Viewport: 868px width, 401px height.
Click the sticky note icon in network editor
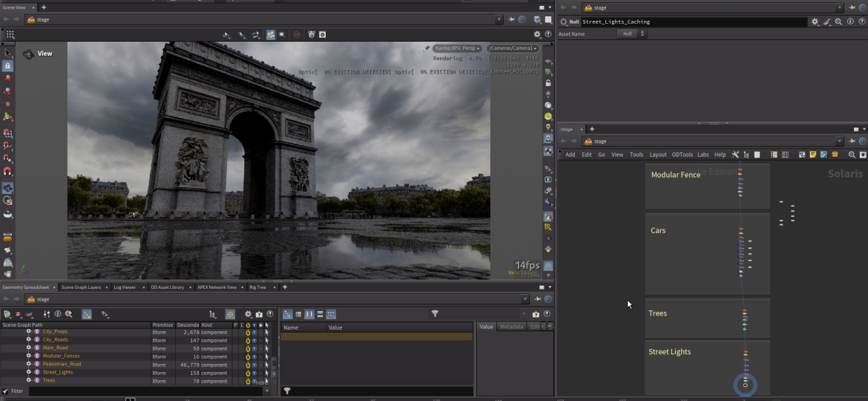click(x=813, y=154)
